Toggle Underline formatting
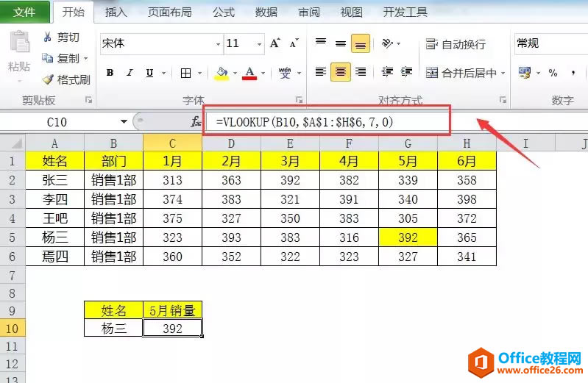This screenshot has height=383, width=588. (149, 73)
